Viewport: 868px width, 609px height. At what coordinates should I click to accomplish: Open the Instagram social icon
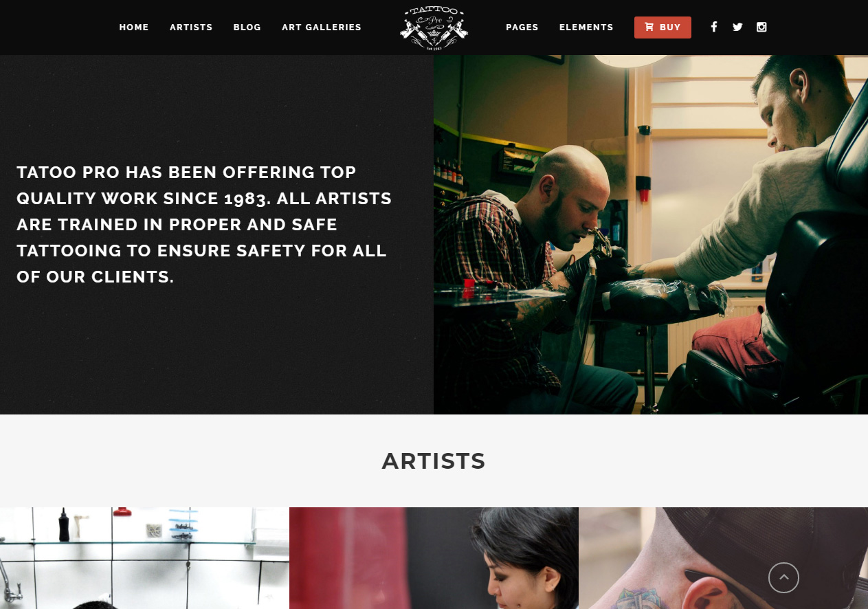(x=761, y=27)
